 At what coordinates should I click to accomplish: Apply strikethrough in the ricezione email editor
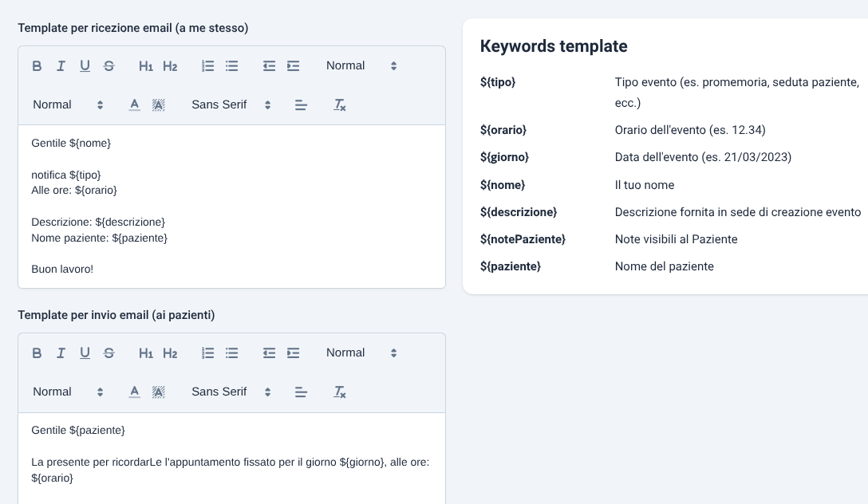coord(109,66)
